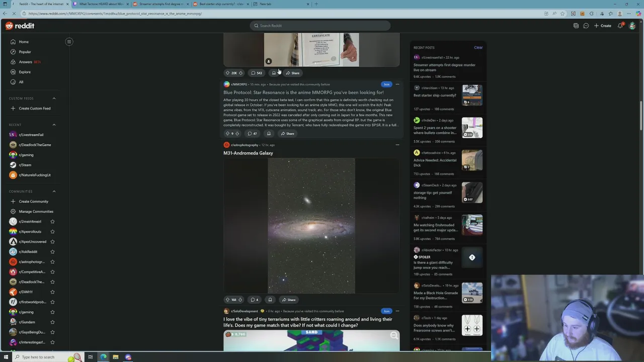Open the Reddit logo home link
Image resolution: width=644 pixels, height=362 pixels.
[20, 26]
